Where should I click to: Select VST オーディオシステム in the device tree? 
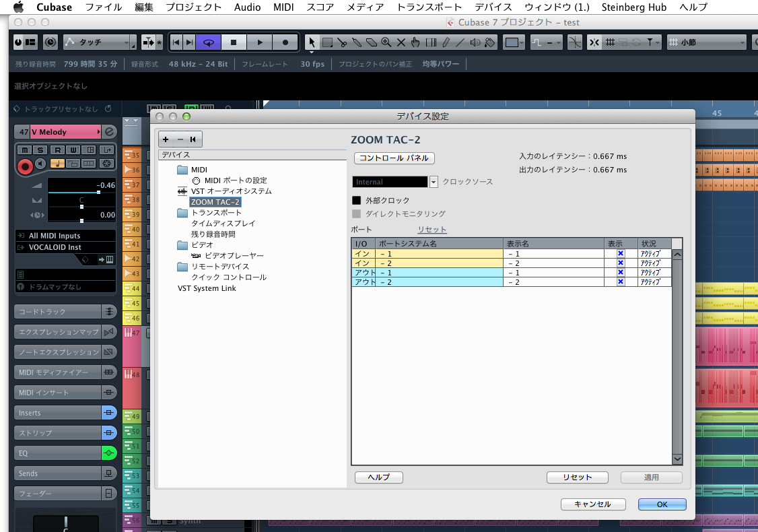pos(231,191)
